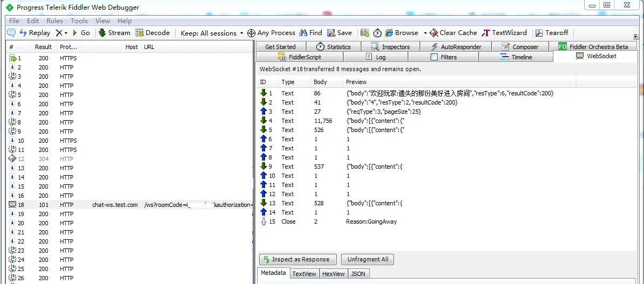Switch to the Statistics tab

[x=334, y=47]
